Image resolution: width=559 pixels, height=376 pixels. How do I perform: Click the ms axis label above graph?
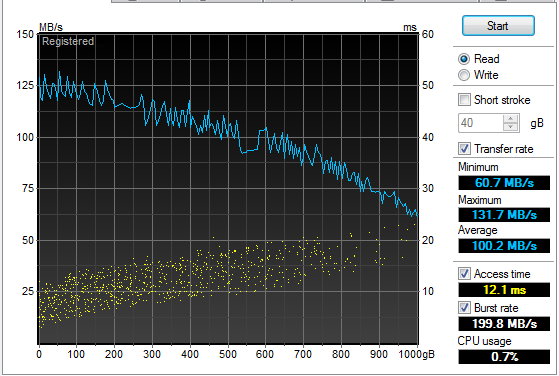[x=410, y=27]
